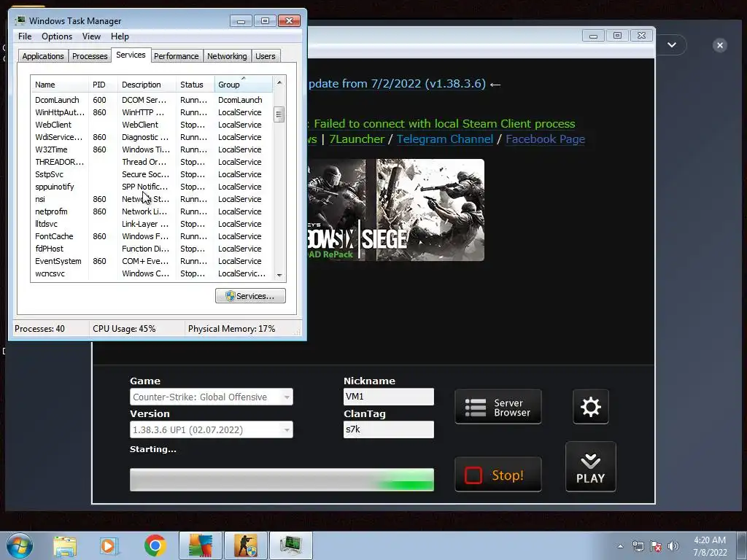The image size is (747, 560).
Task: Open the 7Launcher link
Action: [x=356, y=139]
